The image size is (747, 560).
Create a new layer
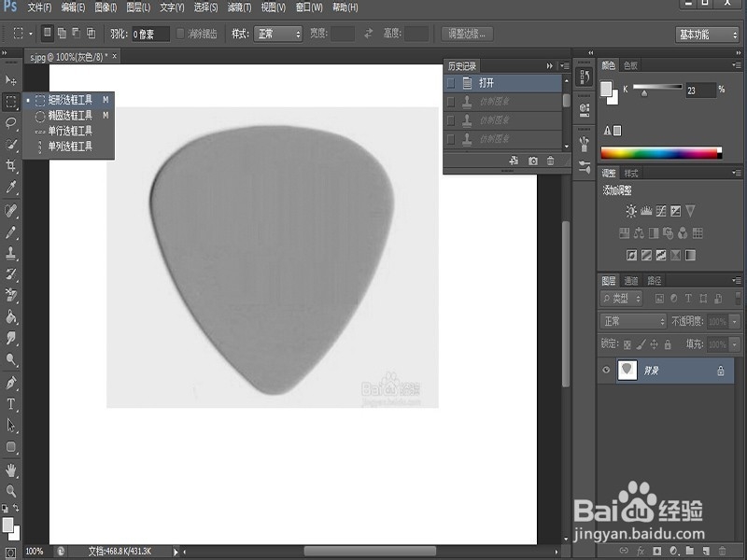[706, 551]
